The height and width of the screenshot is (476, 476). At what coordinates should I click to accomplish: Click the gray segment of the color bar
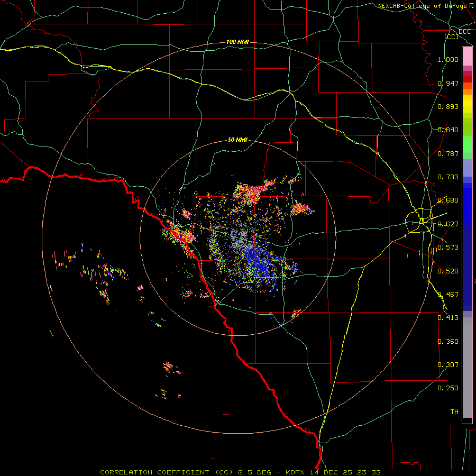[467, 368]
